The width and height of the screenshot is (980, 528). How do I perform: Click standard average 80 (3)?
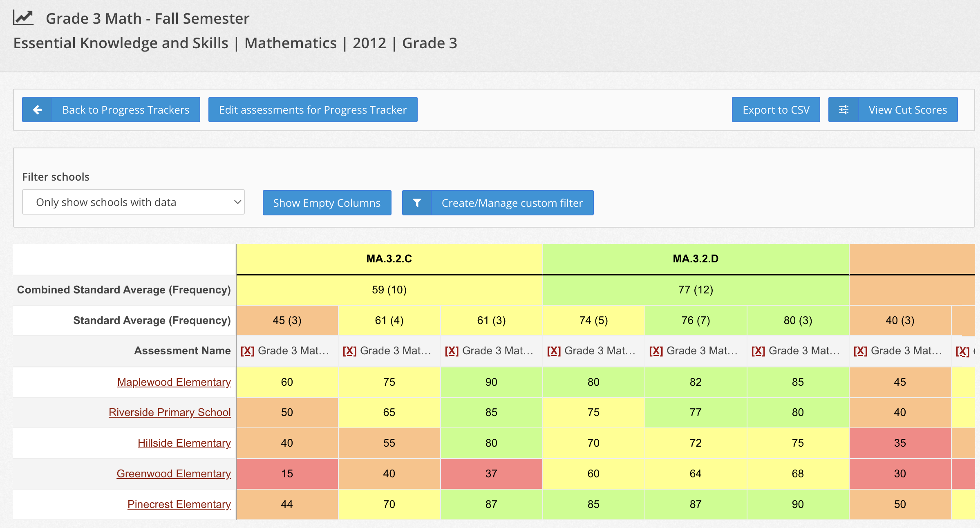point(798,320)
